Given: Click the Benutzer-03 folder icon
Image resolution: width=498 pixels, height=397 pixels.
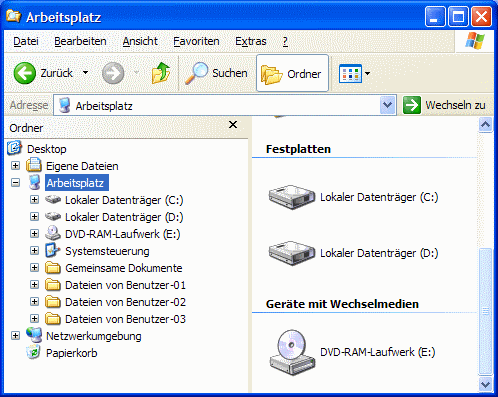Looking at the screenshot, I should click(x=53, y=319).
